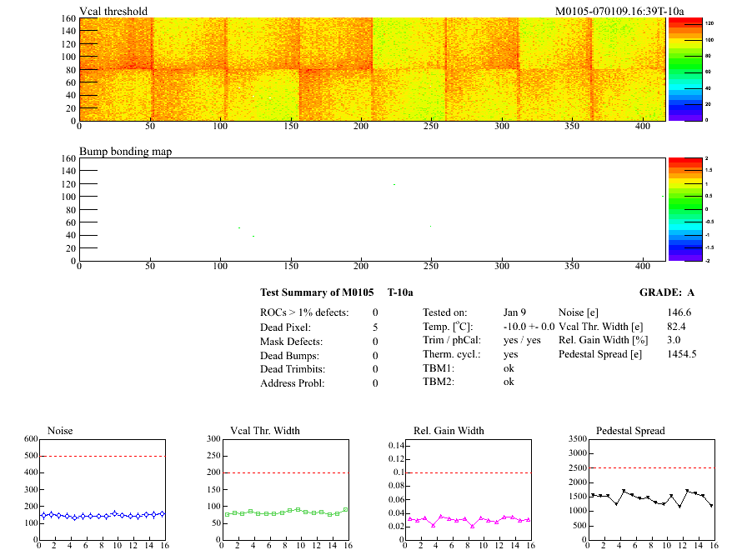Click the Vcal threshold heat map

(371, 69)
